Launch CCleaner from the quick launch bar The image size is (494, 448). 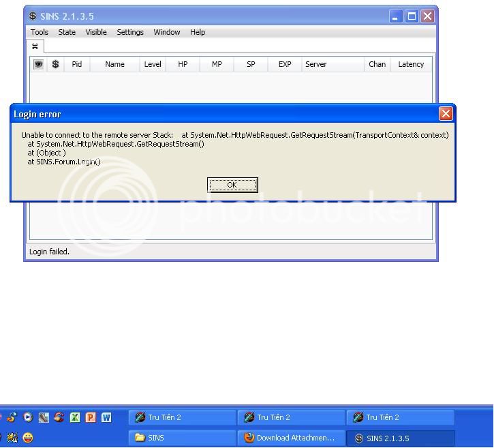59,417
